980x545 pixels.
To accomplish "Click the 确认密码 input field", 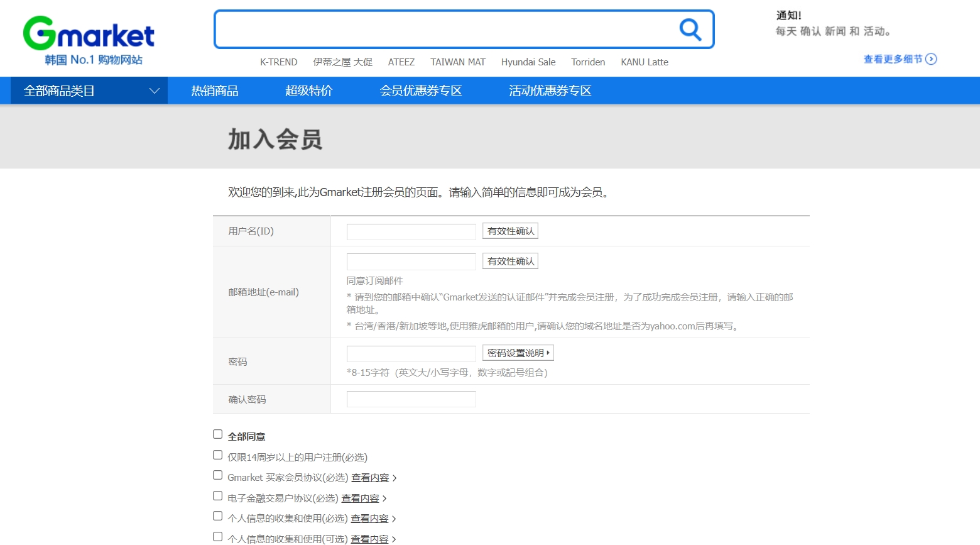I will pos(411,399).
